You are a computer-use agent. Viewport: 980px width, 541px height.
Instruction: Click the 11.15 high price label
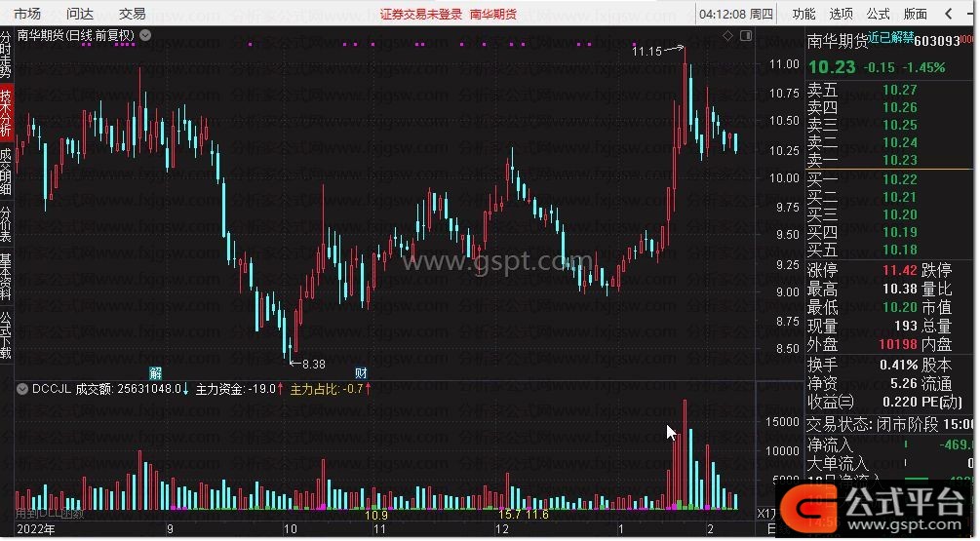[647, 52]
